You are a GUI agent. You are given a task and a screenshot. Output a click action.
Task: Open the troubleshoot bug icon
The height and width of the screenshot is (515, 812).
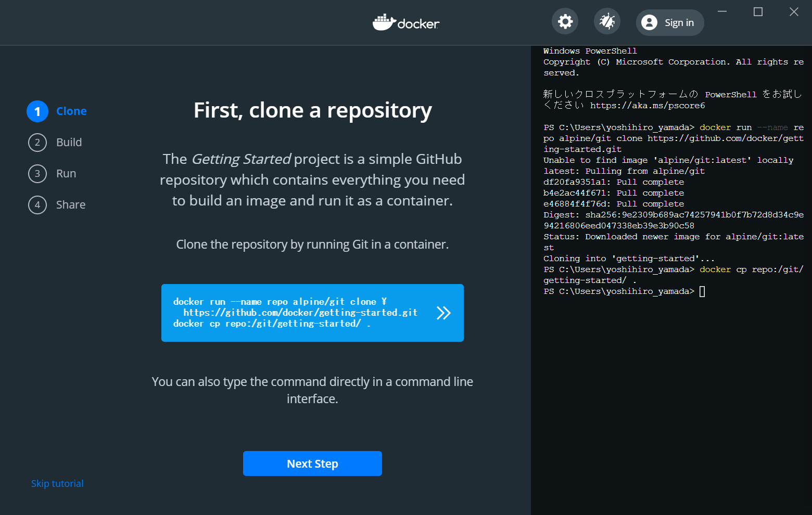(x=607, y=21)
